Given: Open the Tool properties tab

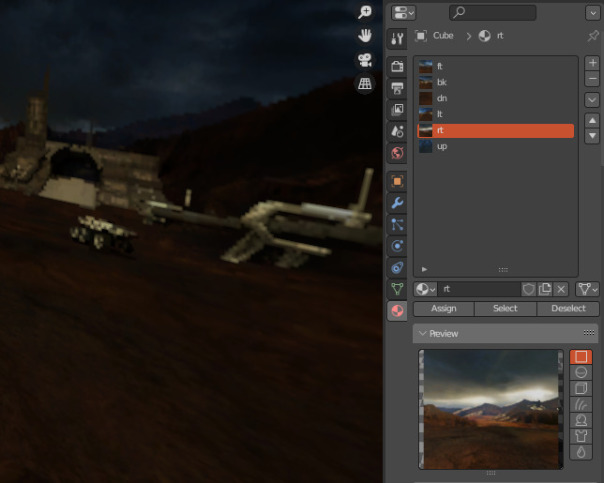Looking at the screenshot, I should (x=397, y=39).
